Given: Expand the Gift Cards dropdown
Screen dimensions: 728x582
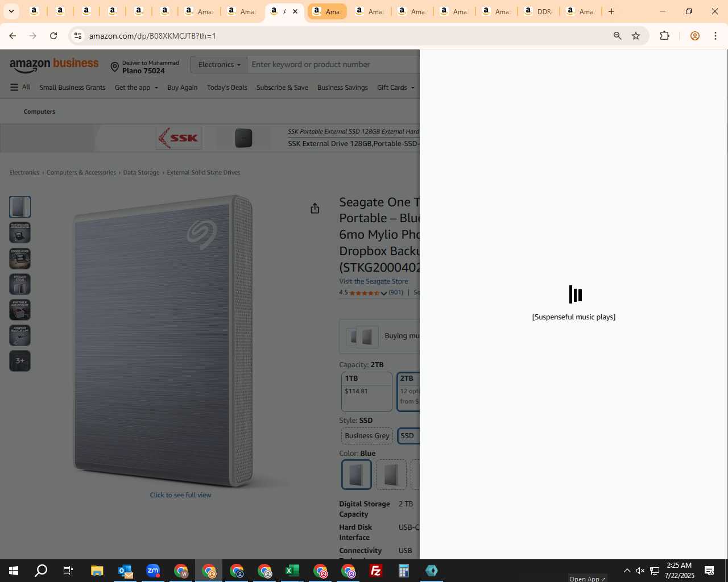Looking at the screenshot, I should point(396,88).
